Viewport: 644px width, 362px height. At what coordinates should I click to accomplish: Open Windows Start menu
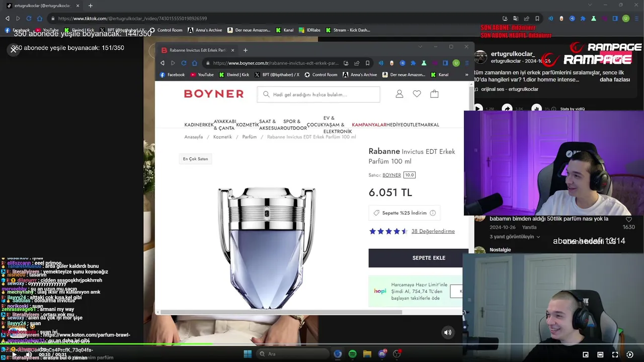(248, 354)
